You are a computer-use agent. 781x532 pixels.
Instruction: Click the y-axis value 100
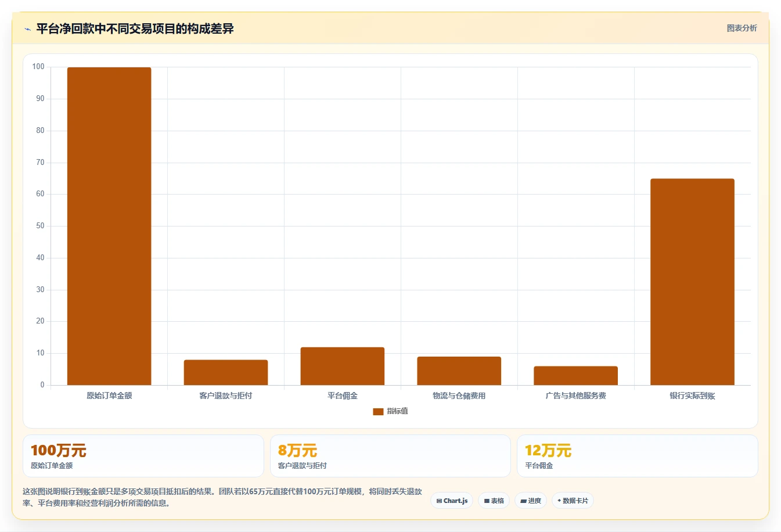coord(38,67)
